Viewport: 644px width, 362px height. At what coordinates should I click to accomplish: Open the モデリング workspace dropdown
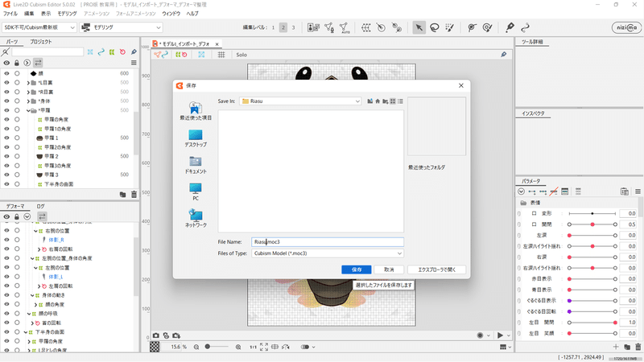coord(122,27)
